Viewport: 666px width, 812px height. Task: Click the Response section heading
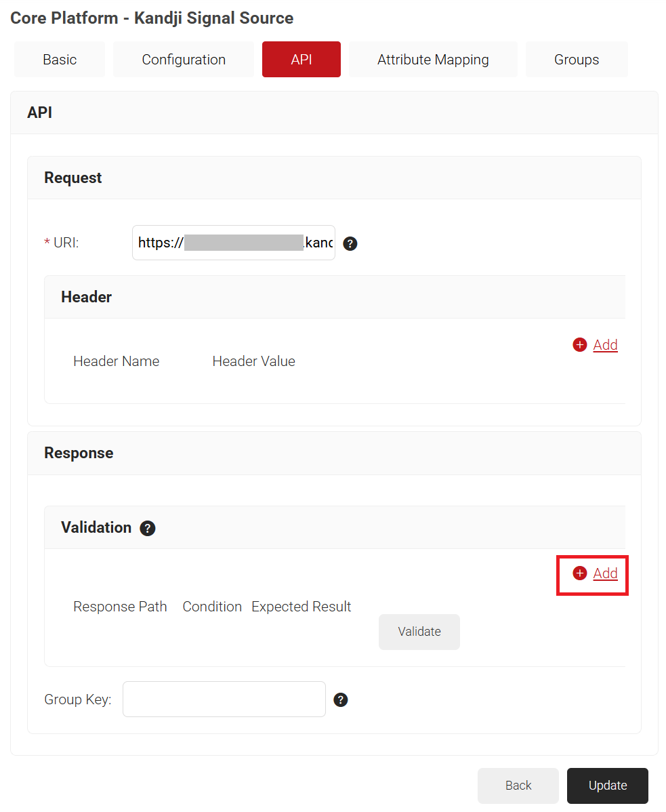(x=79, y=453)
